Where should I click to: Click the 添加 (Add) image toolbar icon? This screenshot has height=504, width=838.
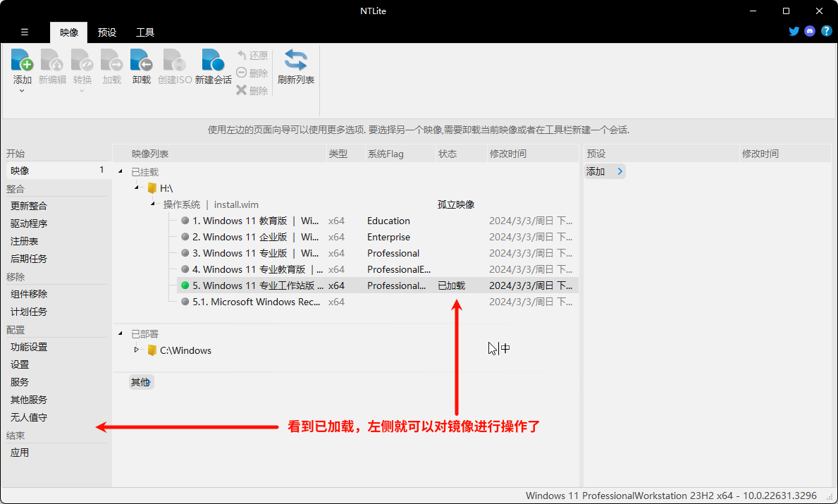pos(23,60)
